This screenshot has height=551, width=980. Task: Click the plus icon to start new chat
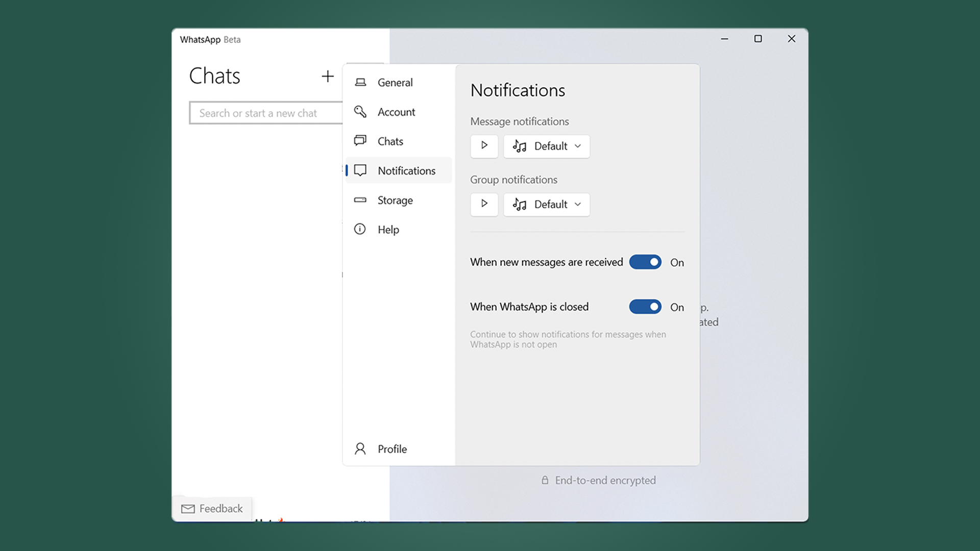(327, 77)
